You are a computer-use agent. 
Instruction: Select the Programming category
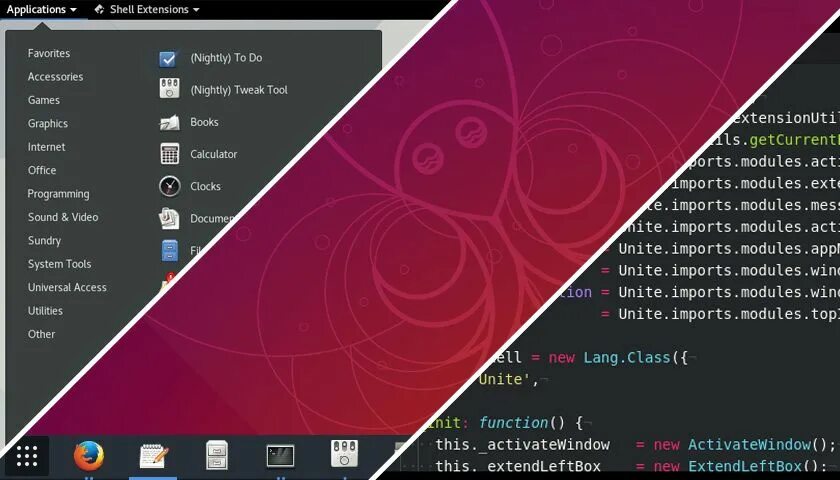tap(58, 194)
